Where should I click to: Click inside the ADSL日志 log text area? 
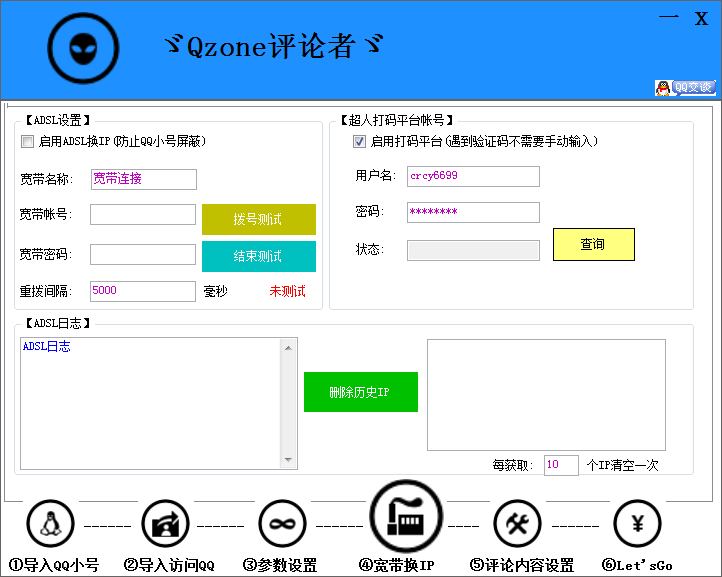tap(150, 403)
